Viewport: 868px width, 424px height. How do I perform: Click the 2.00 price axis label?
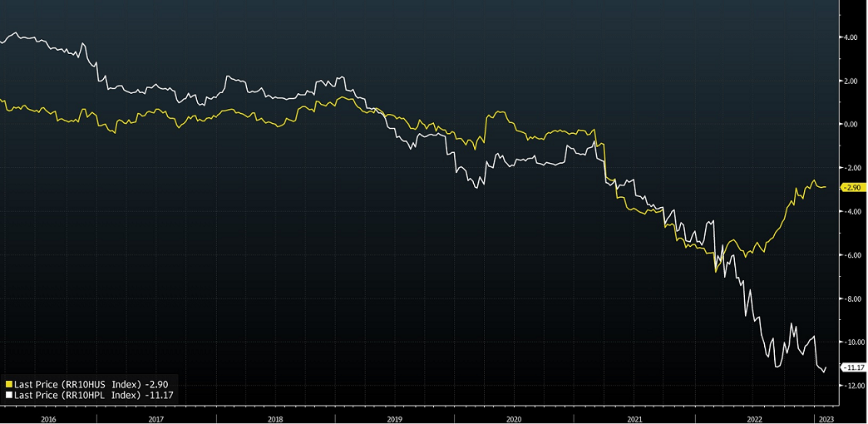pyautogui.click(x=850, y=81)
